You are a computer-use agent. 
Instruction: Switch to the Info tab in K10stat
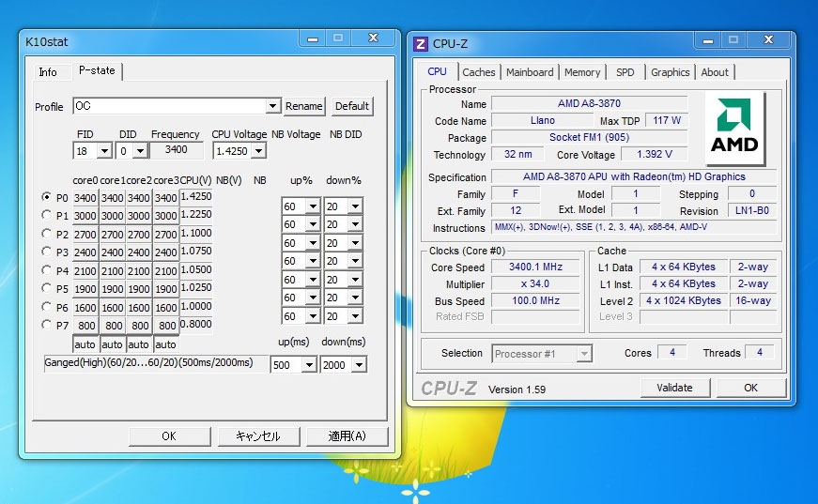pos(48,72)
